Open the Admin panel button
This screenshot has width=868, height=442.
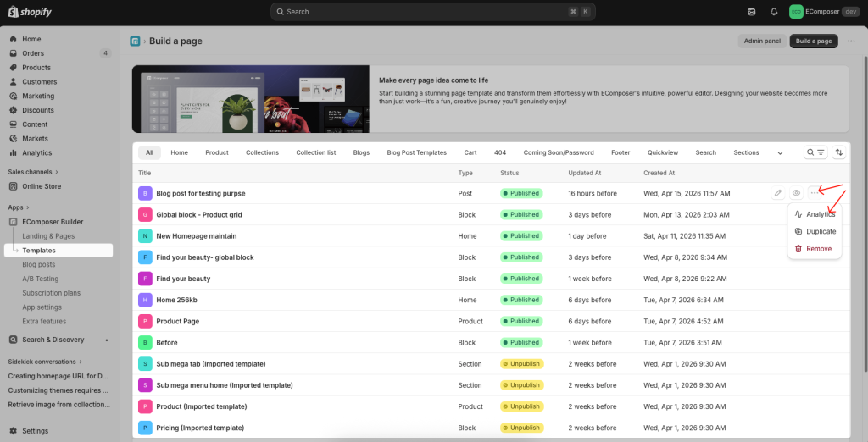(762, 41)
